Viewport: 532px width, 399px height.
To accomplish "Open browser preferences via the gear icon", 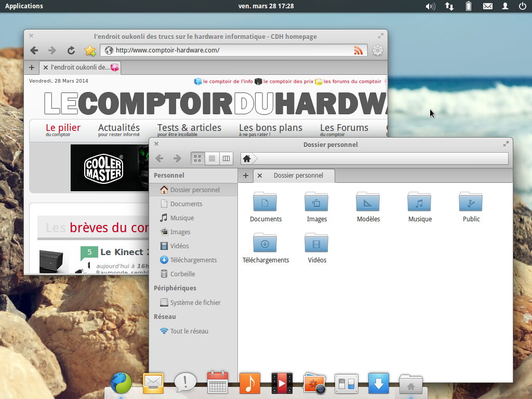I will [x=377, y=50].
